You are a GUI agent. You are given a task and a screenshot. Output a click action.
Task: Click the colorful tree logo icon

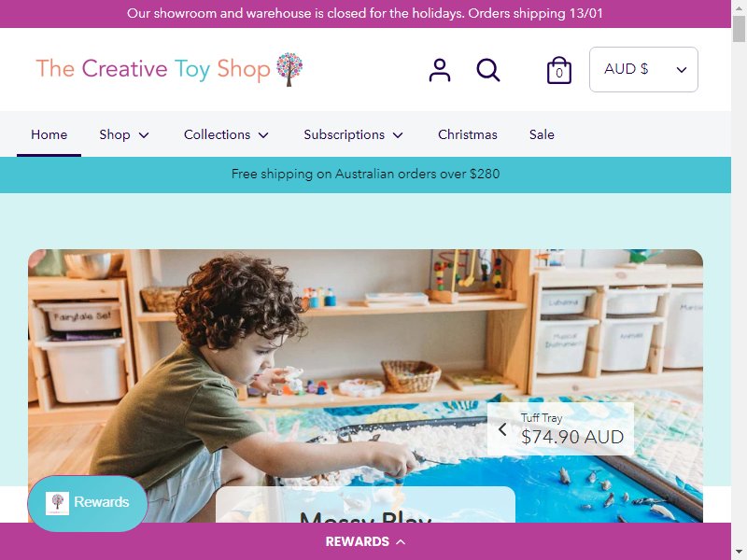pyautogui.click(x=289, y=69)
